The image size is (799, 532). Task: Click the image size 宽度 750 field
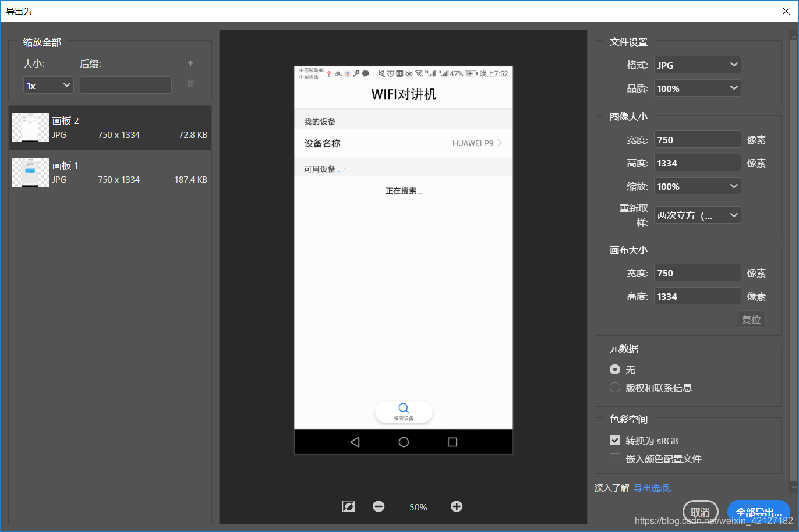click(x=698, y=139)
